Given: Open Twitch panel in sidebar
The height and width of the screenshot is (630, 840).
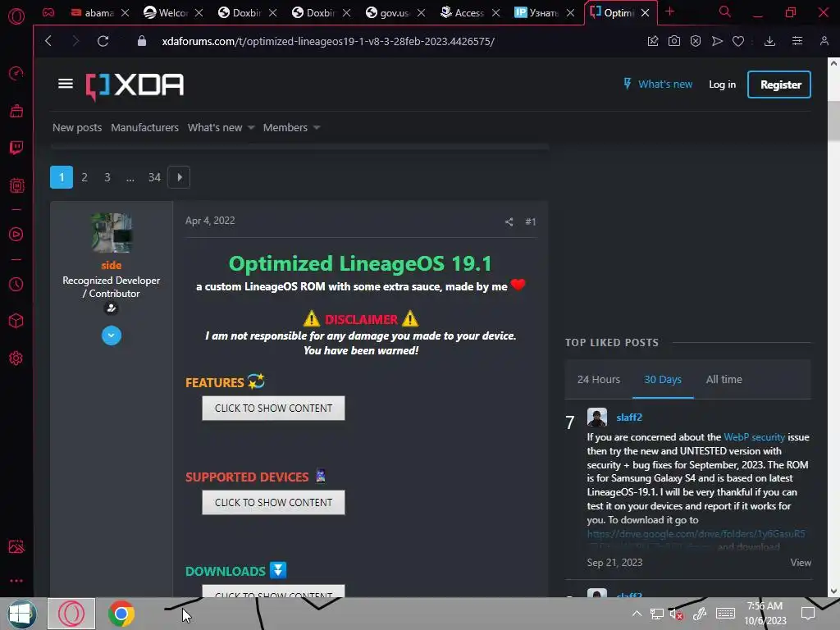Looking at the screenshot, I should [x=16, y=148].
